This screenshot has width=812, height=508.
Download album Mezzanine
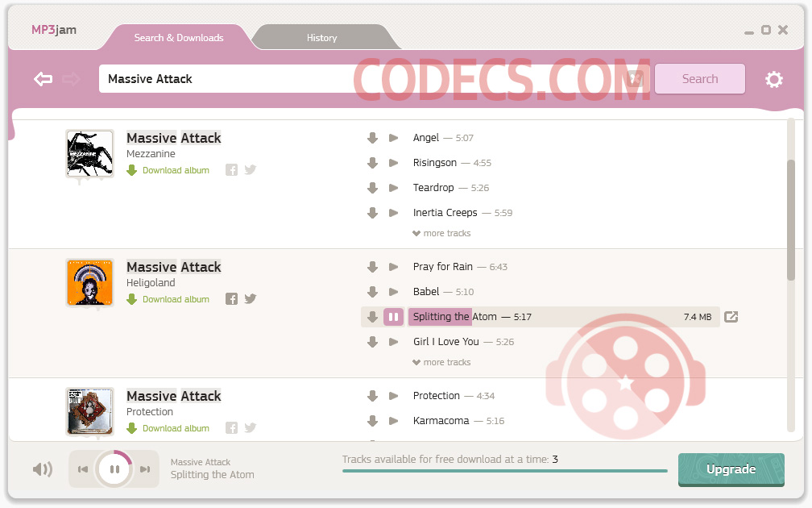(168, 170)
